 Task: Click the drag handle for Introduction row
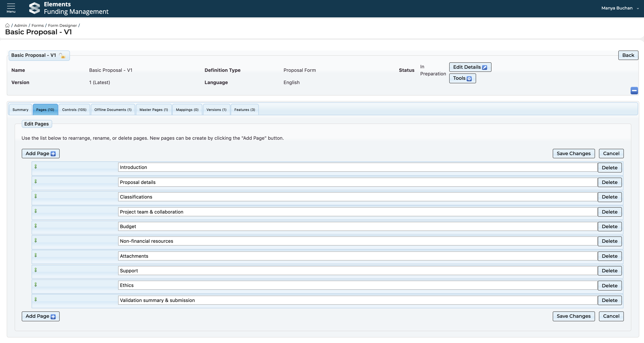click(x=36, y=167)
